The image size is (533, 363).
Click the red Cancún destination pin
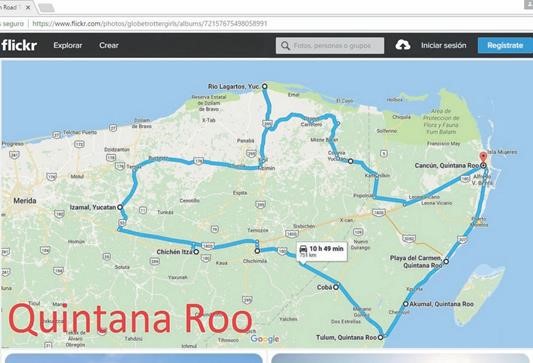pos(483,158)
